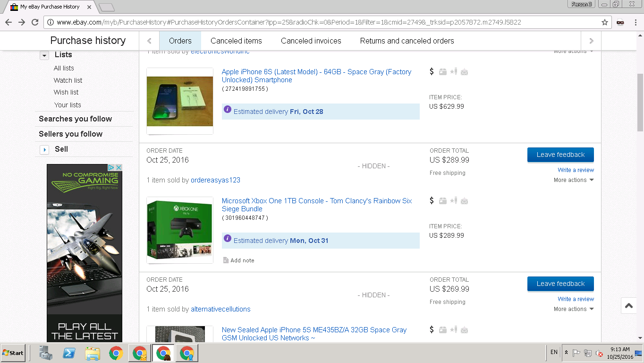The height and width of the screenshot is (363, 644).
Task: Show more tabs with the right arrow
Action: point(592,41)
